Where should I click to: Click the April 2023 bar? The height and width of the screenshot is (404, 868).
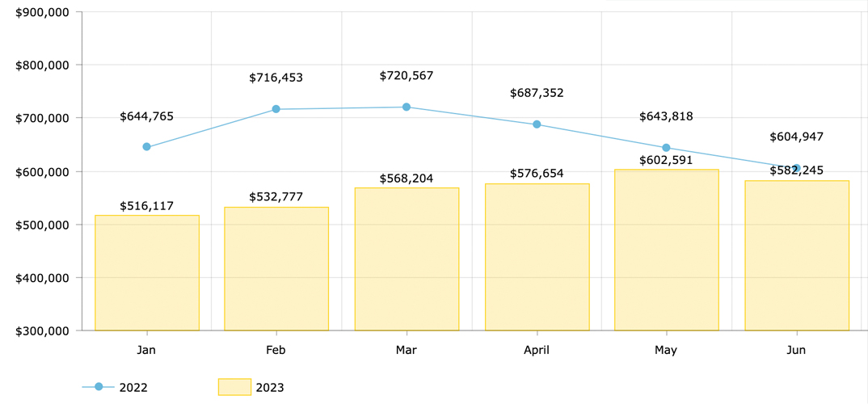(537, 257)
